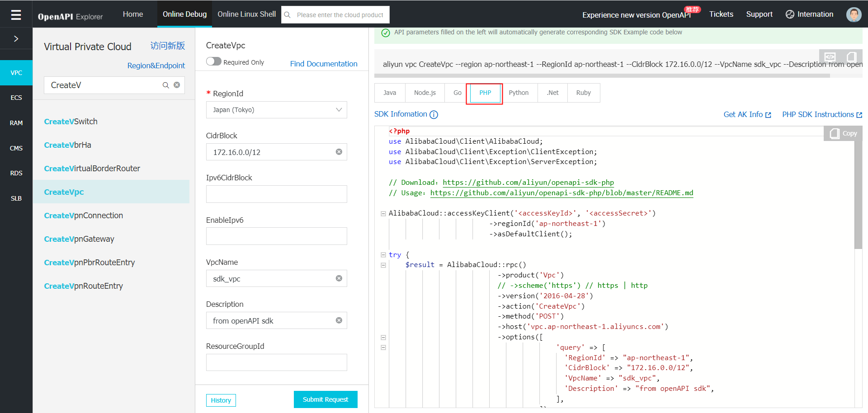Go to Home menu

click(x=133, y=14)
